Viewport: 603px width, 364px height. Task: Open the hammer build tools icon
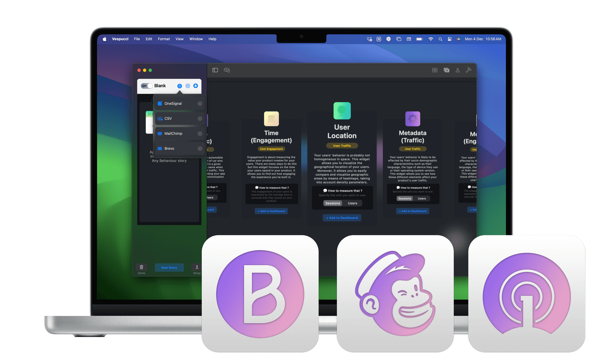point(468,70)
